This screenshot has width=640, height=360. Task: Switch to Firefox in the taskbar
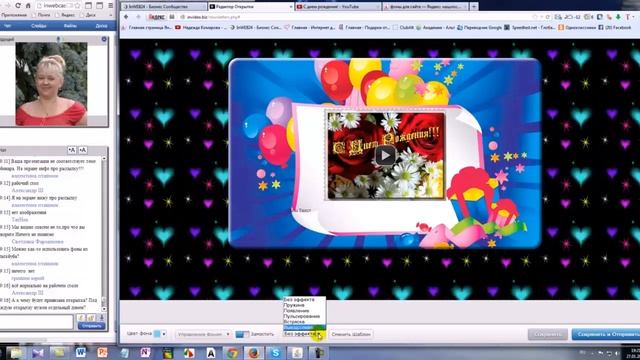coord(253,352)
